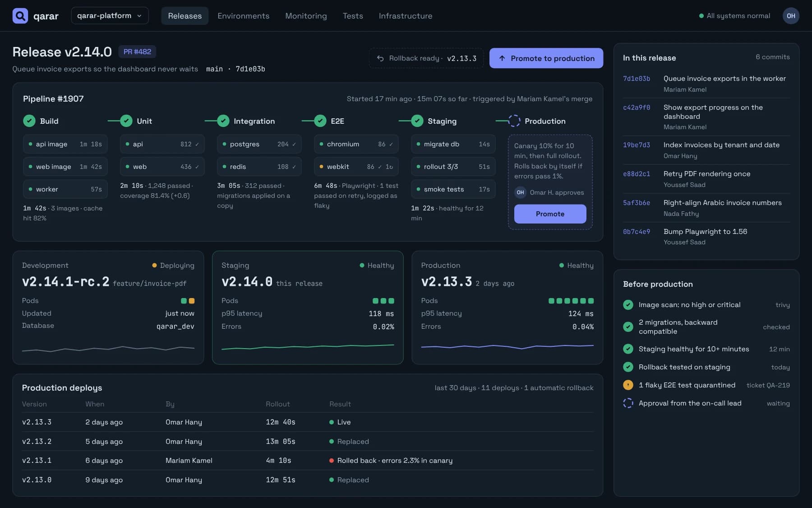Click the Rollback tested on staging check icon

[x=628, y=367]
